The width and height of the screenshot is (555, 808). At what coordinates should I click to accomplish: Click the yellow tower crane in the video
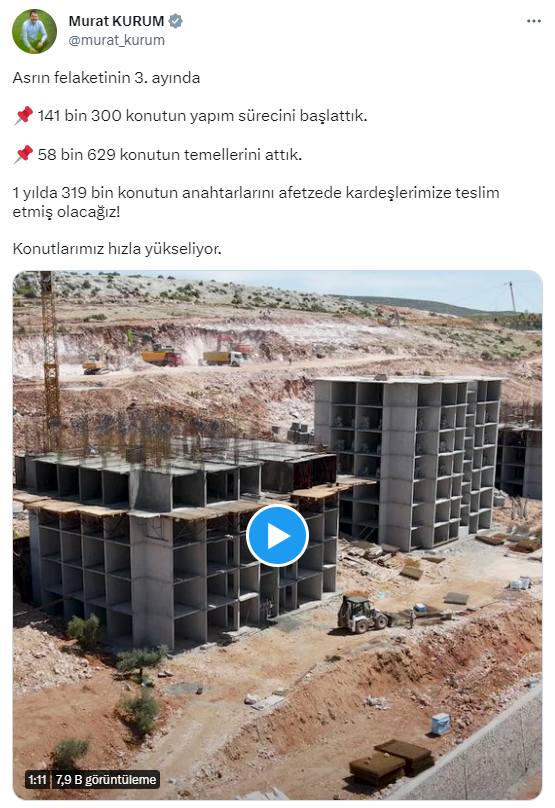pyautogui.click(x=50, y=356)
